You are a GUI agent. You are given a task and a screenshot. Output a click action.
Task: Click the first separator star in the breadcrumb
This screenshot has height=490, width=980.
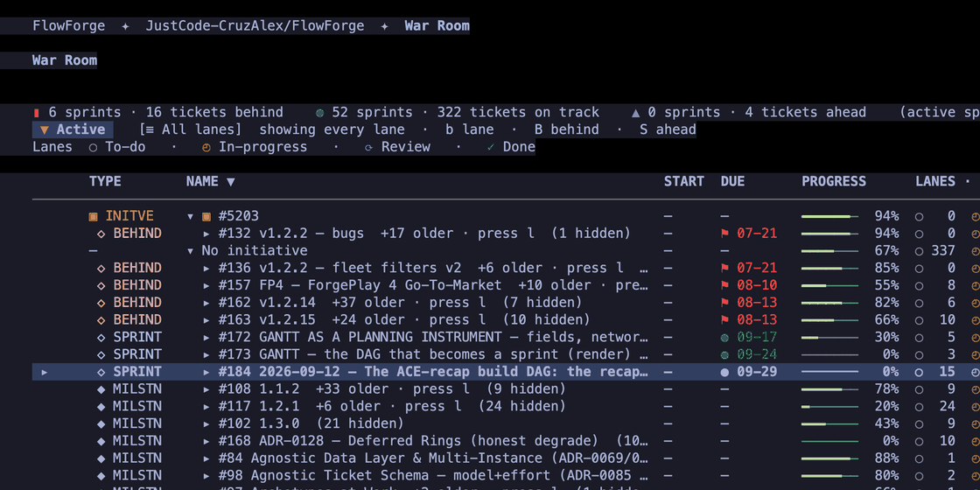126,26
